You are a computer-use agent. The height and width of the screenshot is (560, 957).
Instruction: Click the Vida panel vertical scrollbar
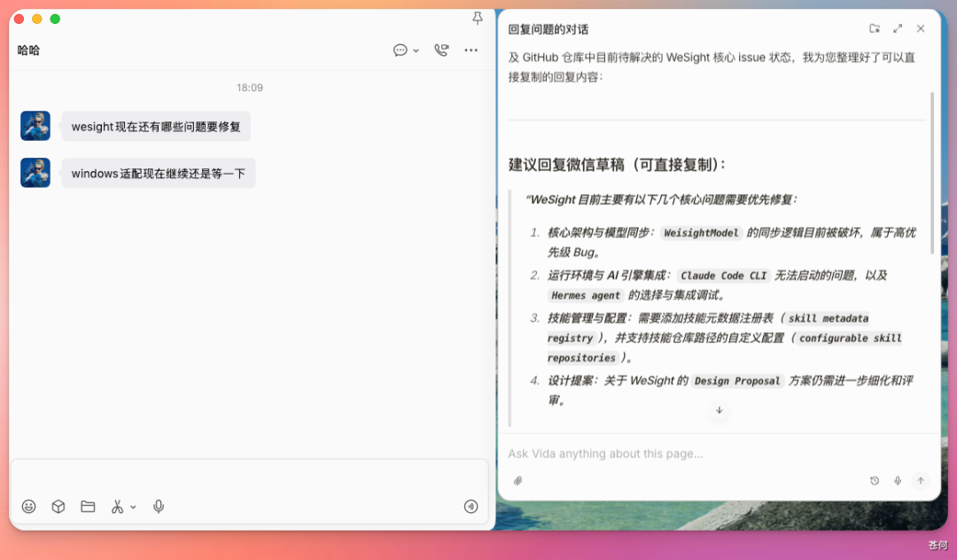[932, 173]
